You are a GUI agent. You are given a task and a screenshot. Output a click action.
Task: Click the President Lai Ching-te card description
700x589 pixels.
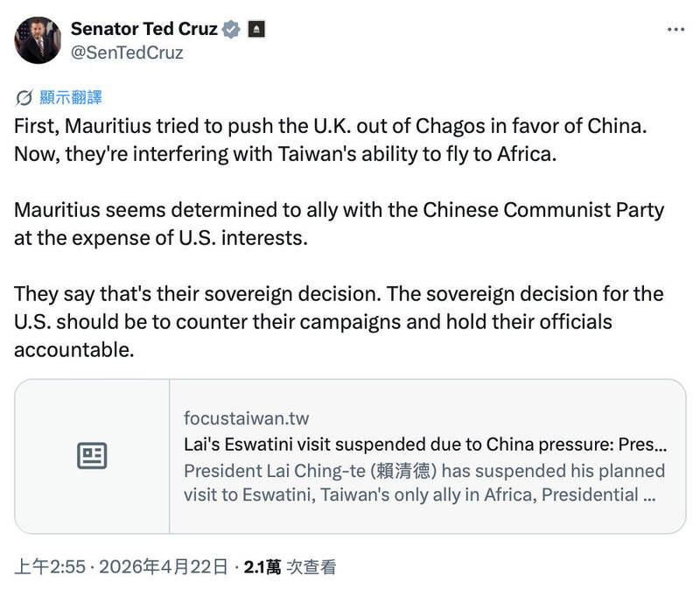424,482
